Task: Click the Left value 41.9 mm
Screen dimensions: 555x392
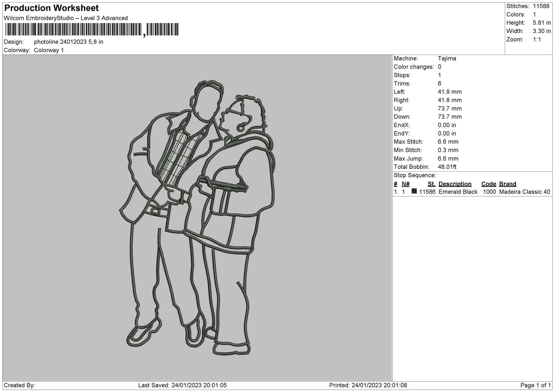Action: (450, 92)
